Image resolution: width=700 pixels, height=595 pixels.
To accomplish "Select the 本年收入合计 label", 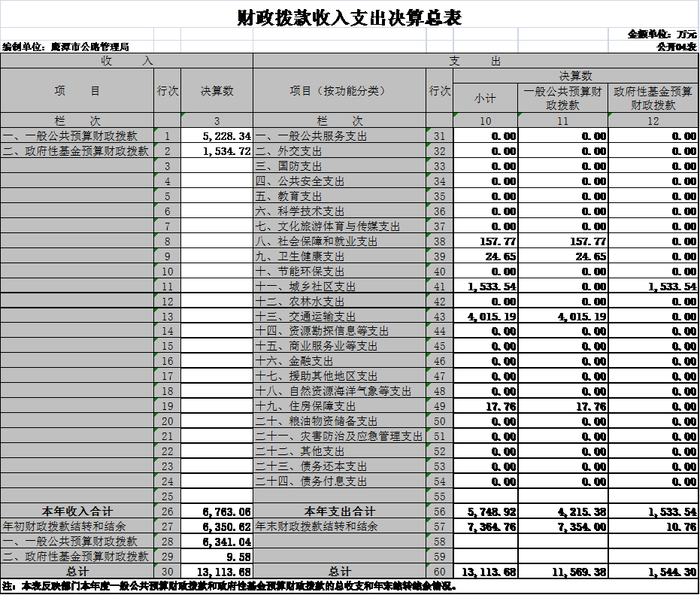I will (x=77, y=512).
